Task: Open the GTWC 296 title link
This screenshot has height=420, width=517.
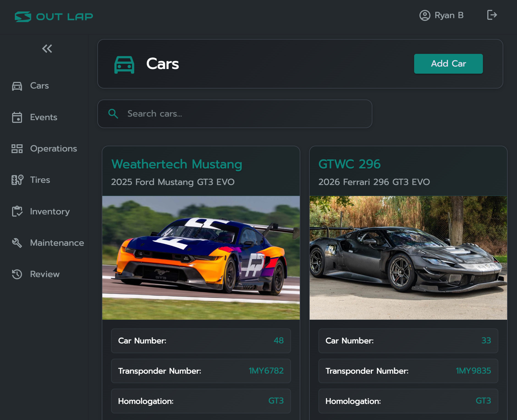Action: pyautogui.click(x=349, y=164)
